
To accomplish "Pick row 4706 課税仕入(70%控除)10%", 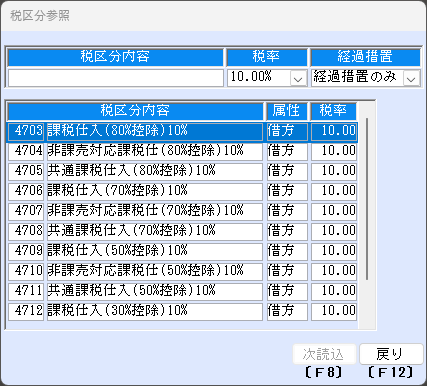I will click(x=182, y=191).
